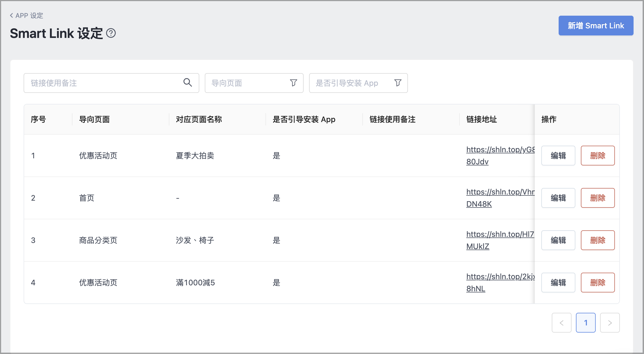Go back via APP 设定 chevron
Screen dimensions: 644x354
[x=12, y=15]
